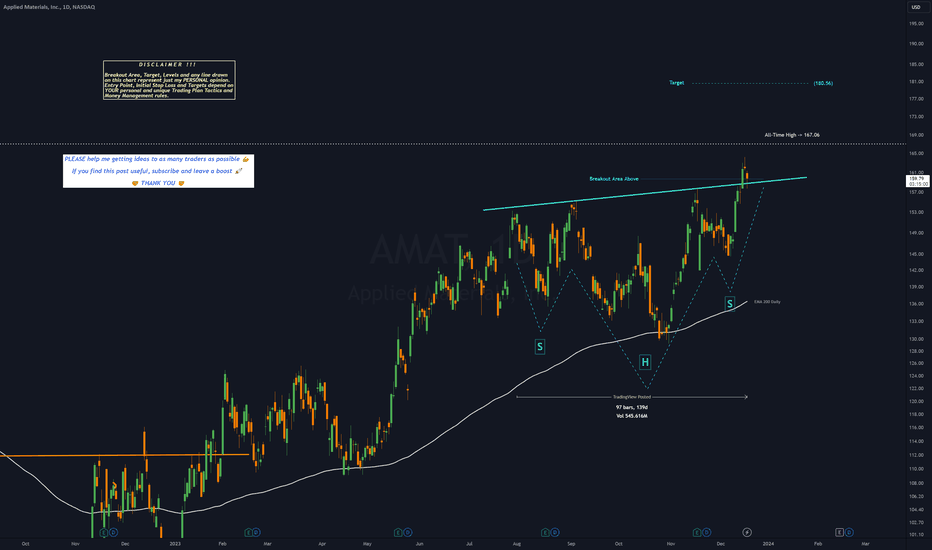Select the All-Time High 167.06 label
This screenshot has width=932, height=550.
point(792,135)
